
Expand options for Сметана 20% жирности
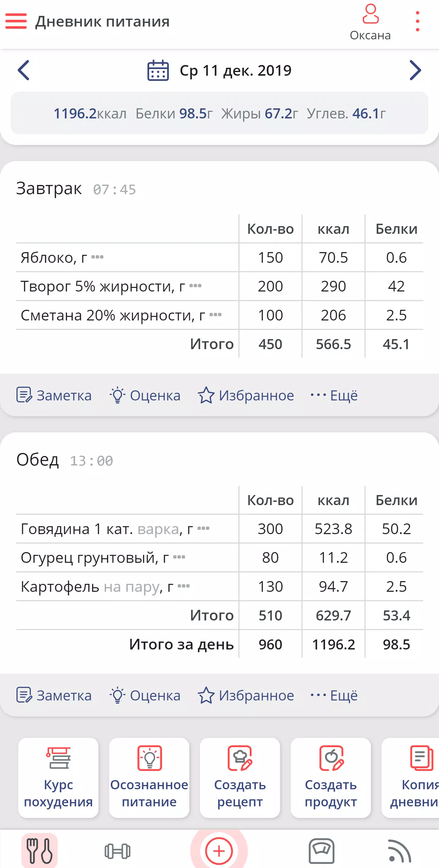(x=216, y=315)
